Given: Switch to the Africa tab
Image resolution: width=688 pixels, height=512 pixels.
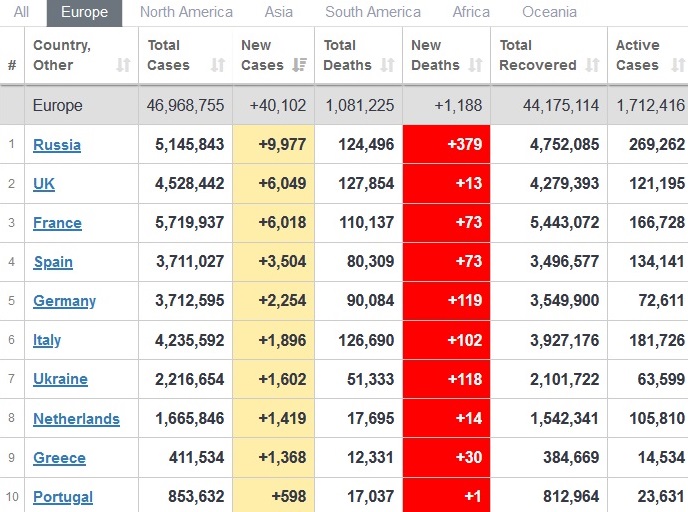Looking at the screenshot, I should pyautogui.click(x=471, y=12).
